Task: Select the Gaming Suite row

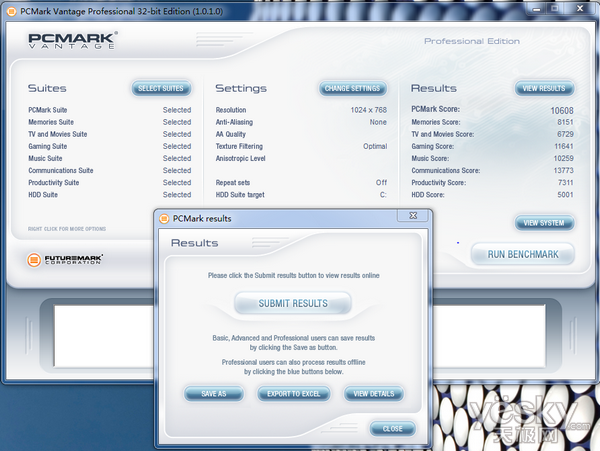Action: (x=109, y=146)
